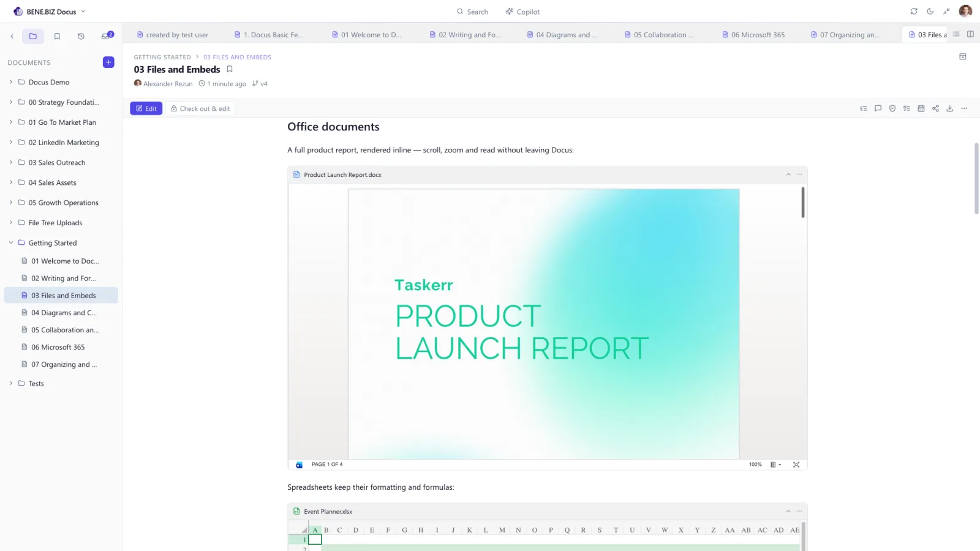Switch to '02 Writing and Fo...' tab
Viewport: 980px width, 551px height.
tap(465, 35)
